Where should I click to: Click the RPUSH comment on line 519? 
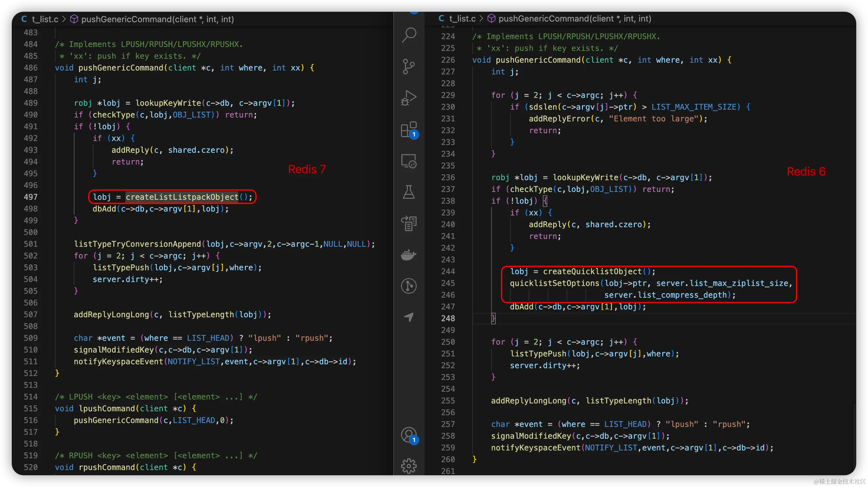pos(156,456)
